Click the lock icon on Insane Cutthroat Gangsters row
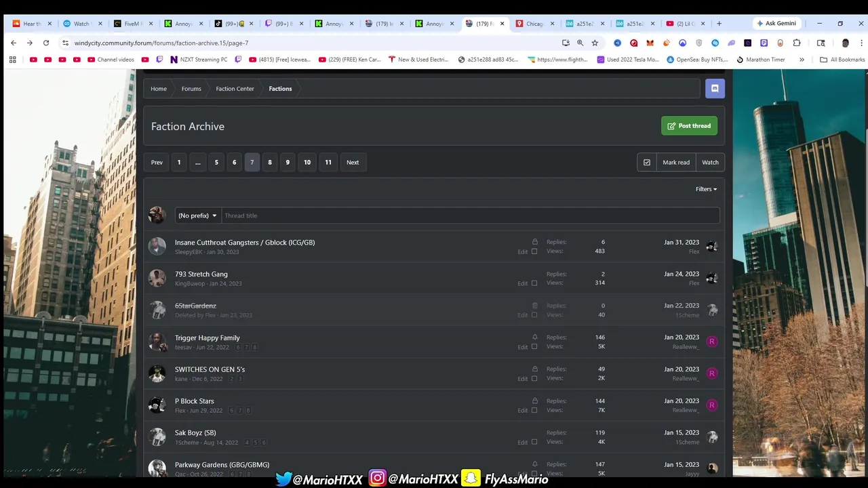The image size is (868, 488). coord(535,242)
